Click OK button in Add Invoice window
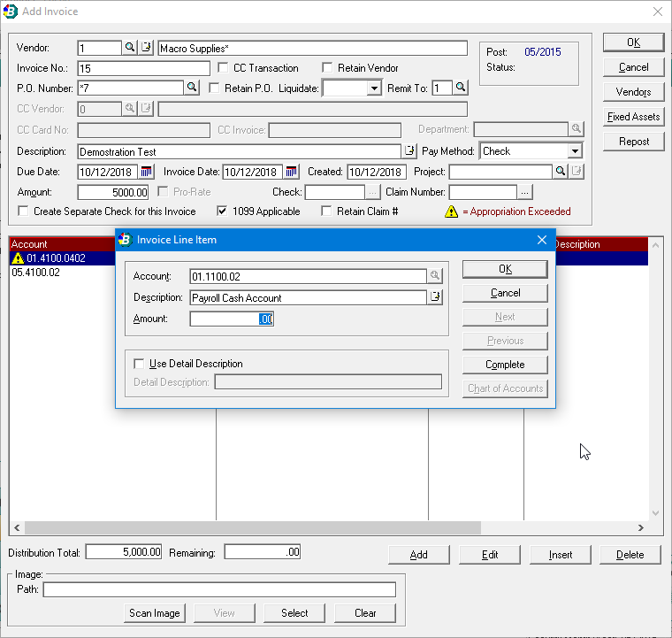Viewport: 672px width, 638px height. (633, 42)
